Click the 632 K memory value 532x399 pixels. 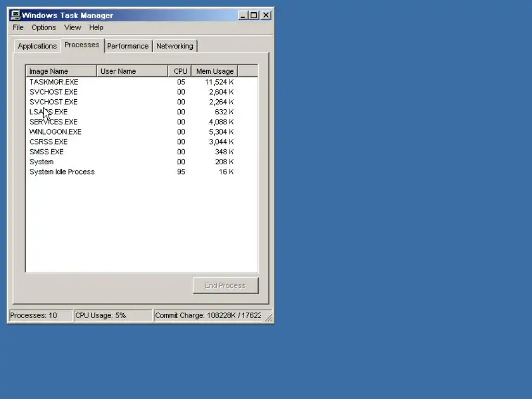click(x=224, y=112)
